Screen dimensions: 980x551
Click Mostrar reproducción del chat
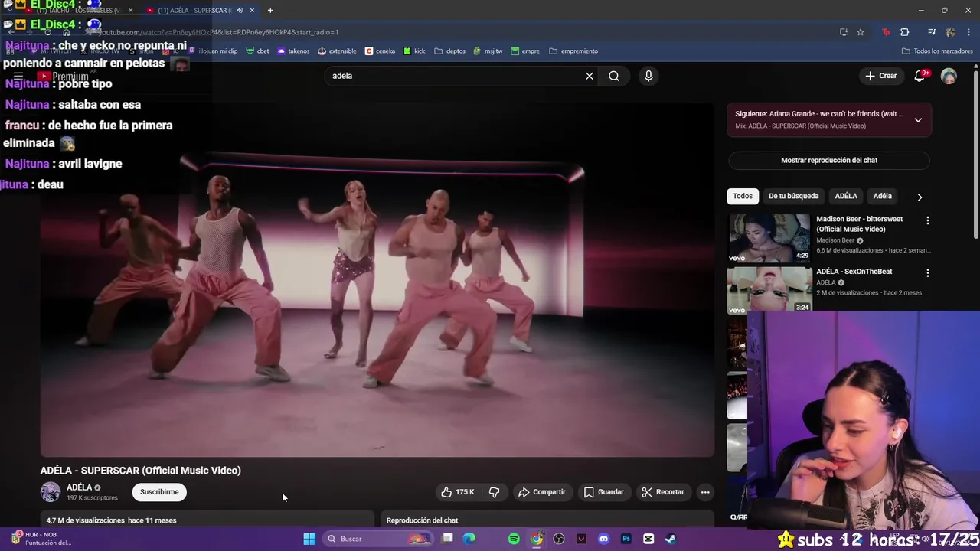point(829,161)
